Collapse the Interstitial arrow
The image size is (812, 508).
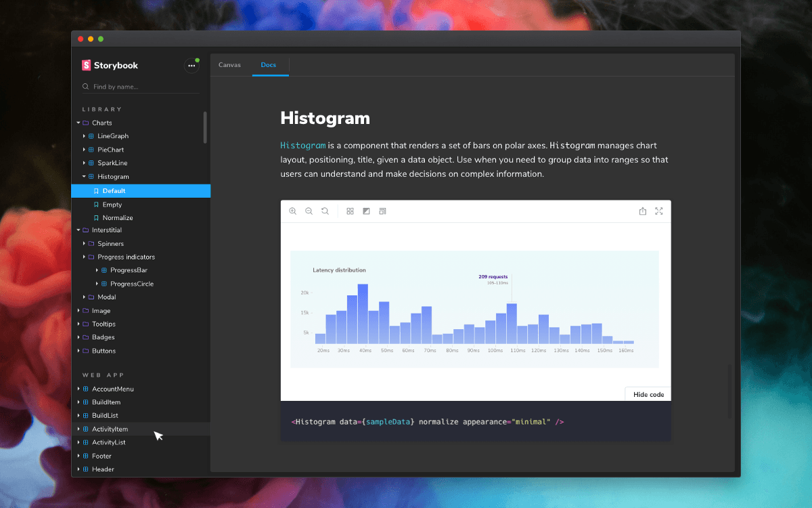click(78, 230)
